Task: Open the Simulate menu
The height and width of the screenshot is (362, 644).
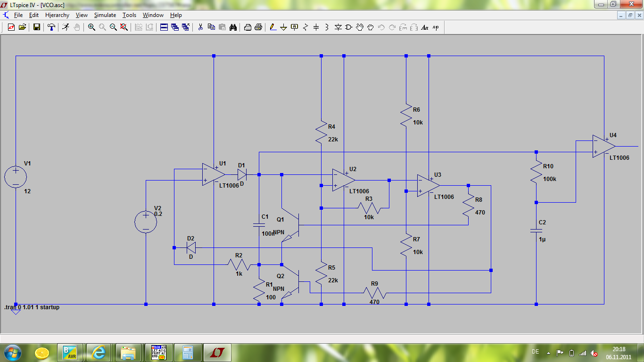Action: pyautogui.click(x=105, y=15)
